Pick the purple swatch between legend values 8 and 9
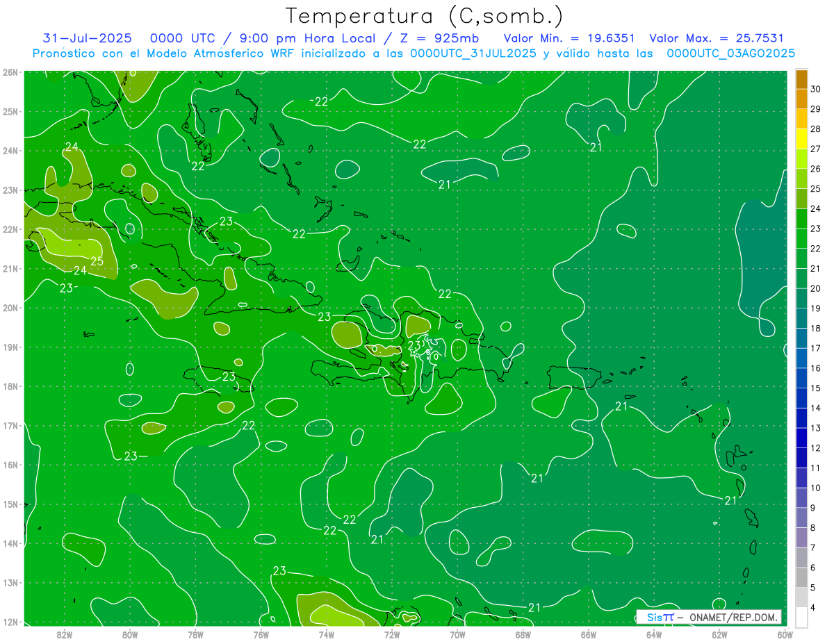834x644 pixels. click(801, 518)
